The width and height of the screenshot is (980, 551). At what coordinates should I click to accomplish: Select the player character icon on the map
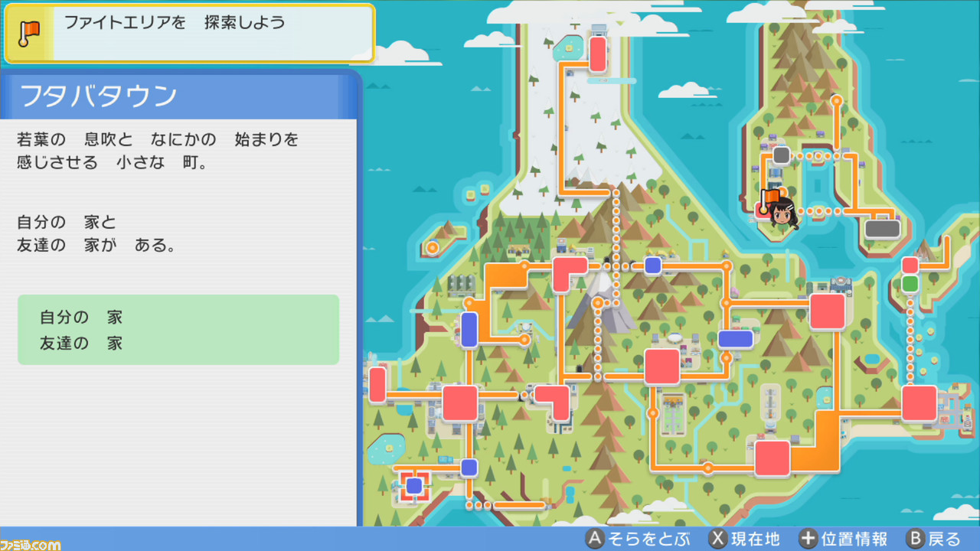tap(784, 216)
